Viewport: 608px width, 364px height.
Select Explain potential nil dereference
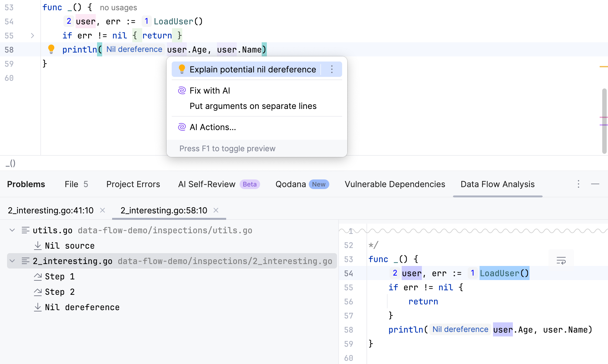(x=252, y=69)
